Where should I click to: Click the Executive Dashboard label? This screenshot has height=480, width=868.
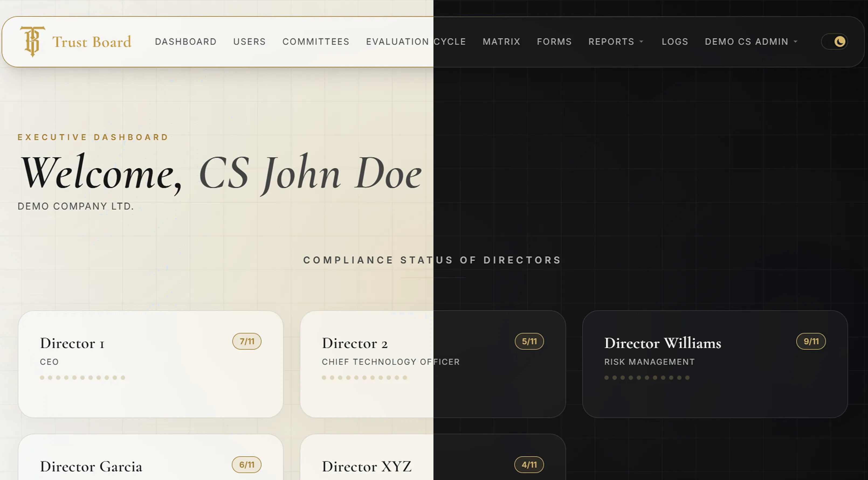coord(93,137)
